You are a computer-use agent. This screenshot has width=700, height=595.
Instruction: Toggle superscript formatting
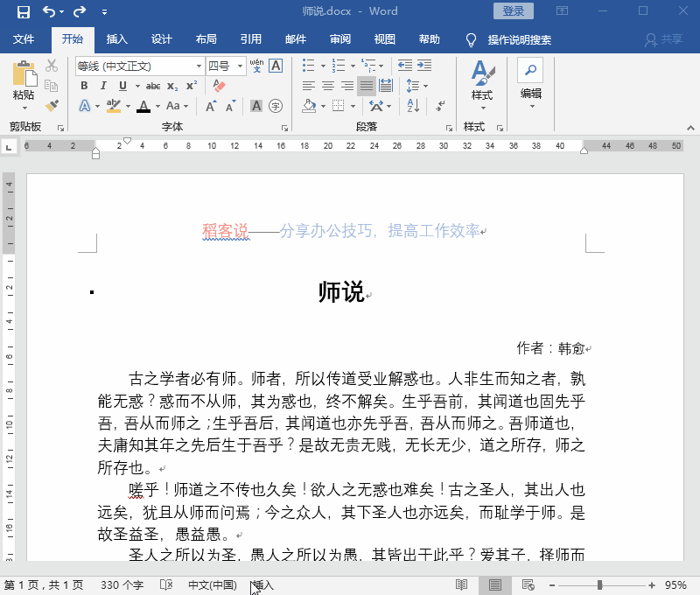pyautogui.click(x=192, y=86)
